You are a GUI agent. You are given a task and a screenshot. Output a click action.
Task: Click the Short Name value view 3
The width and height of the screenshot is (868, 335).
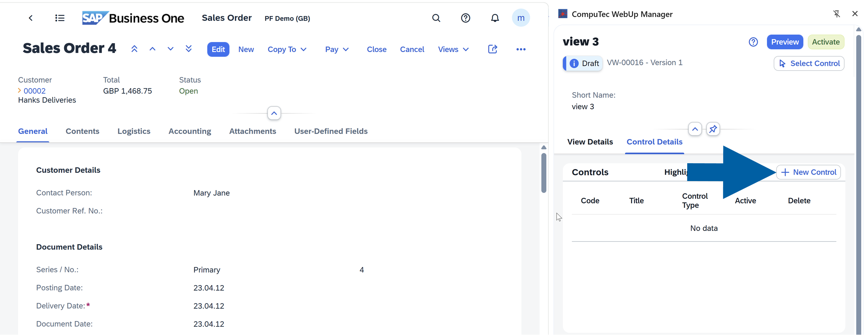tap(583, 107)
